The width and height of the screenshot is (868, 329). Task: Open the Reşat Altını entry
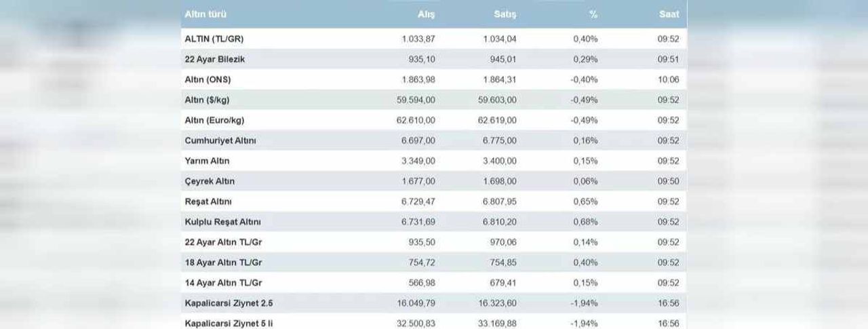point(210,201)
